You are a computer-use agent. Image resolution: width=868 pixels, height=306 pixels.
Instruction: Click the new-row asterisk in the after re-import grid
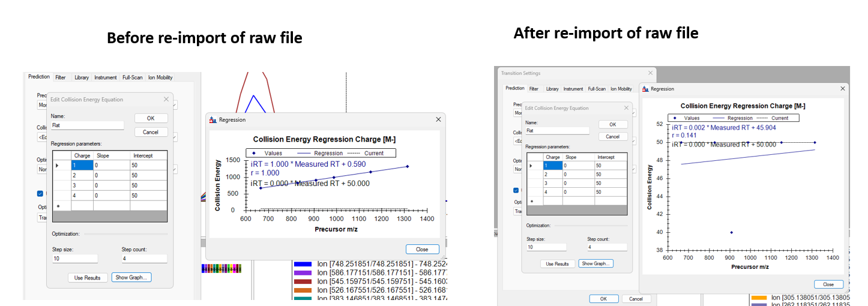[x=532, y=201]
